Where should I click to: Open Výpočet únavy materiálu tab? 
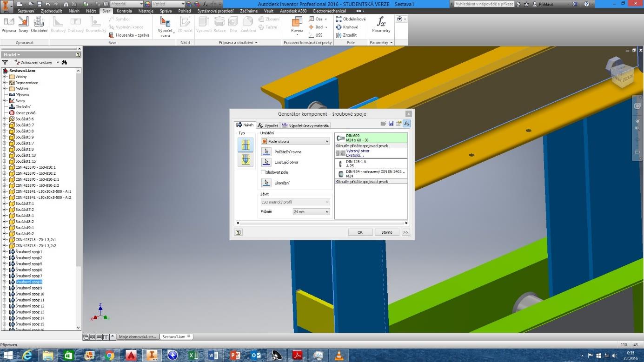[305, 125]
